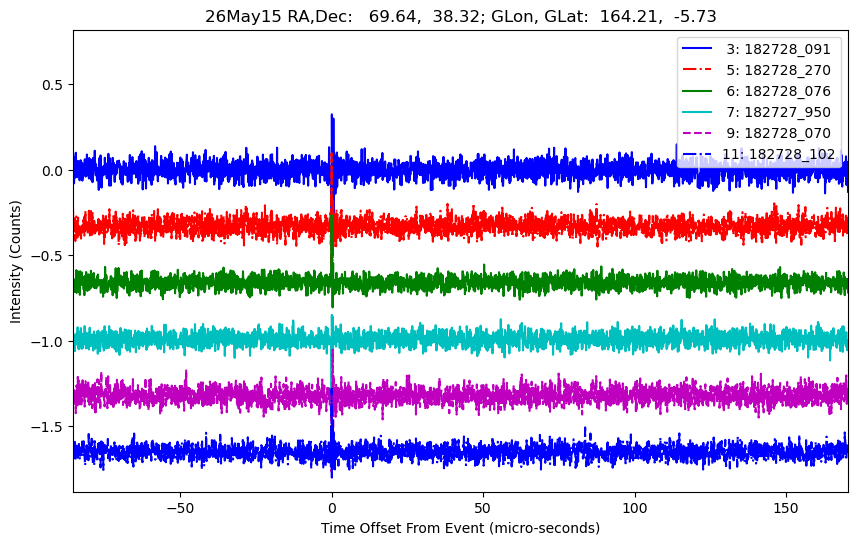Click the x-axis tick label 150

[786, 508]
